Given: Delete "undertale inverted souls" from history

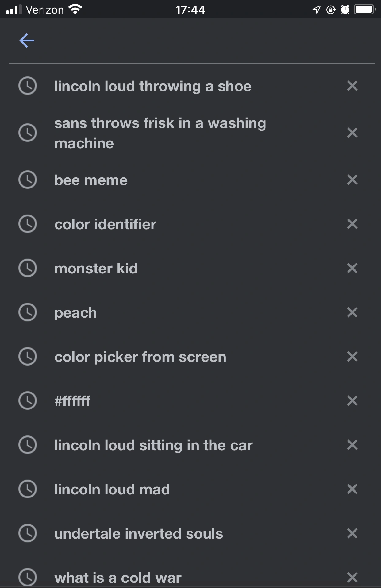Looking at the screenshot, I should point(352,534).
